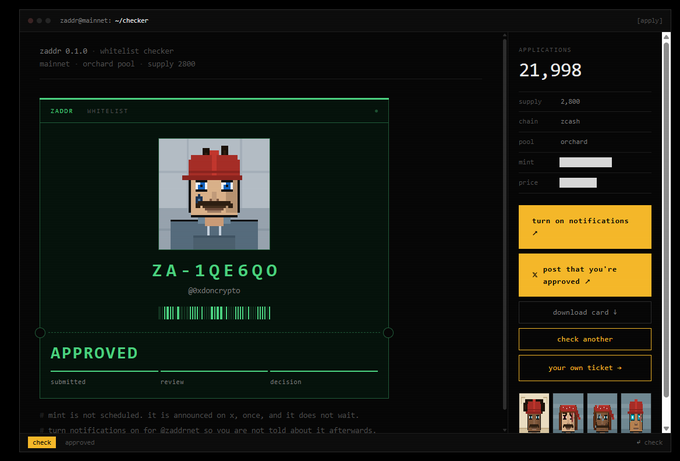Click the return check hint at bottom right
Screen dimensions: 680x461
click(649, 442)
